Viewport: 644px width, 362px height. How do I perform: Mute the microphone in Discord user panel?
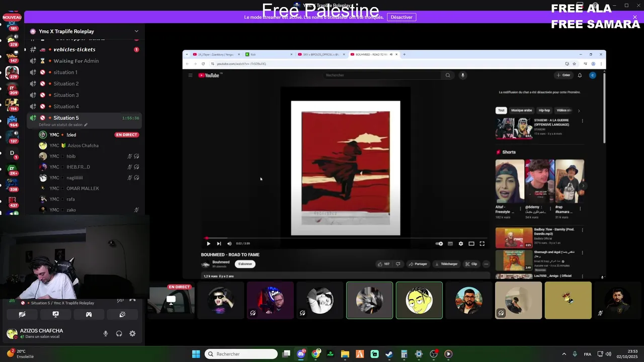(x=106, y=333)
